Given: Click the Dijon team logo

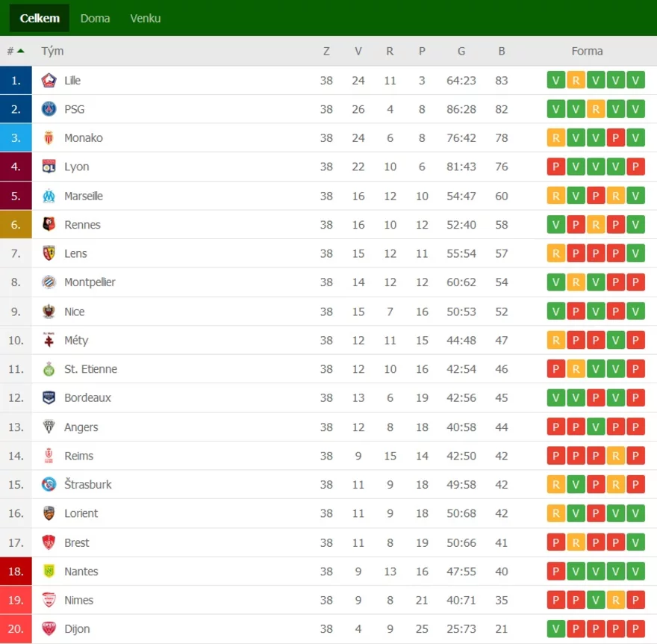Looking at the screenshot, I should click(x=49, y=628).
